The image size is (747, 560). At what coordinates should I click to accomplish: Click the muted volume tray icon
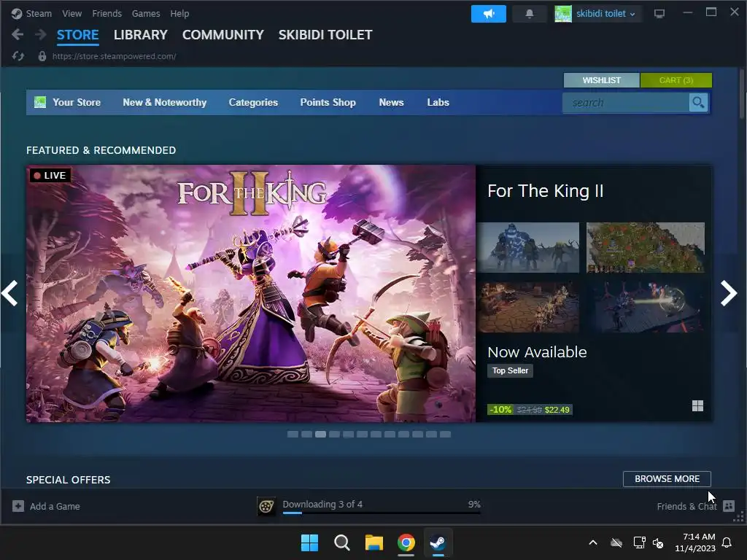[658, 542]
